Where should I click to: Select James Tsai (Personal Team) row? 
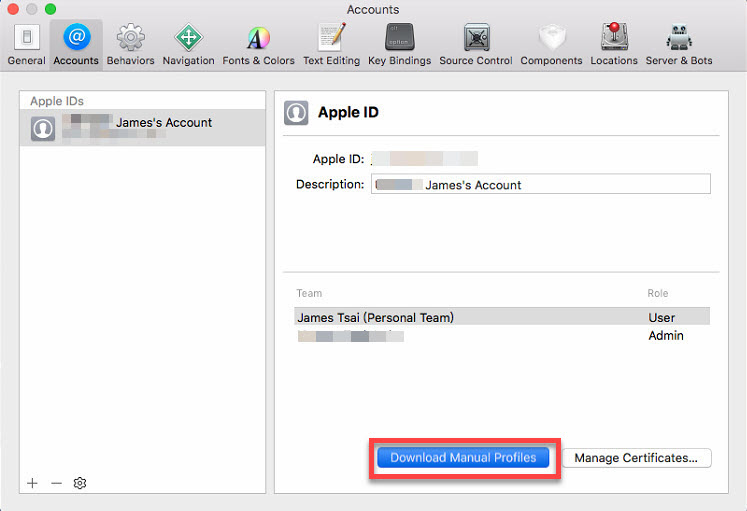(x=502, y=317)
